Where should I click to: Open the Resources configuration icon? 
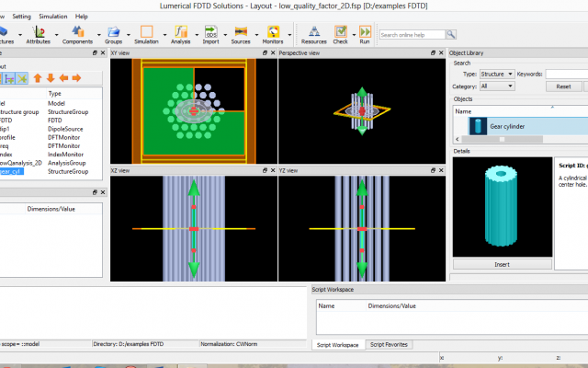[314, 32]
